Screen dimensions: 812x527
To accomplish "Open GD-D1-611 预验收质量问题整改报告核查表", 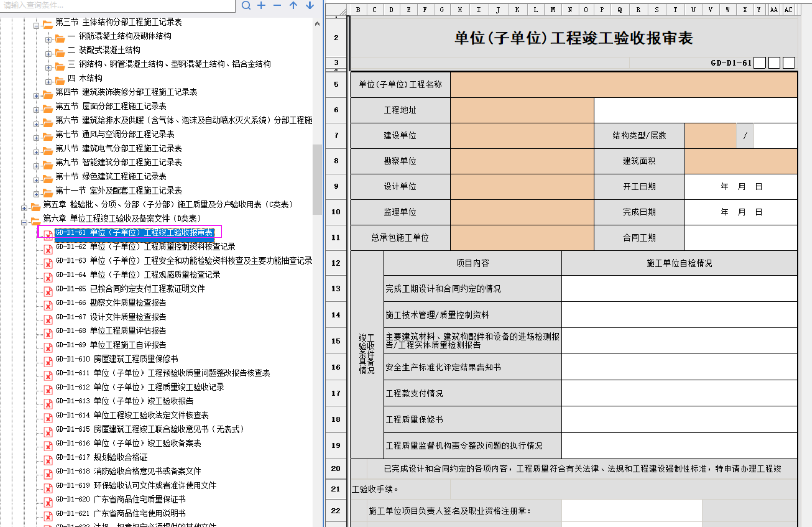I will pos(162,373).
